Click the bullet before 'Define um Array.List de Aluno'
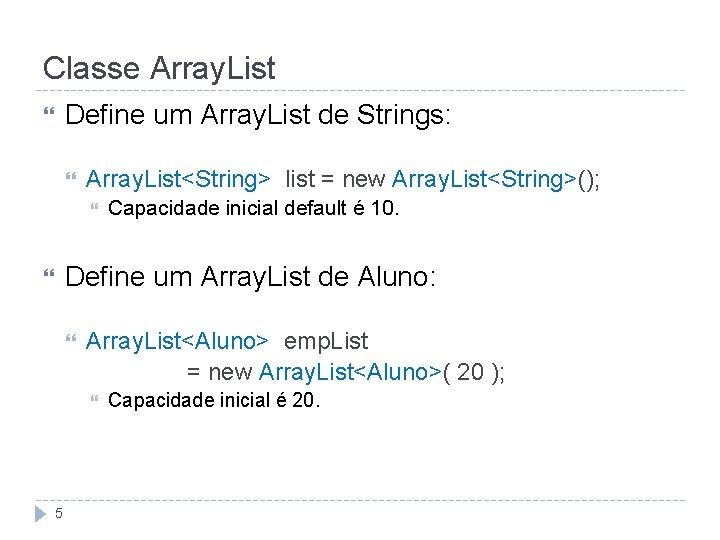This screenshot has height=540, width=720. 49,276
